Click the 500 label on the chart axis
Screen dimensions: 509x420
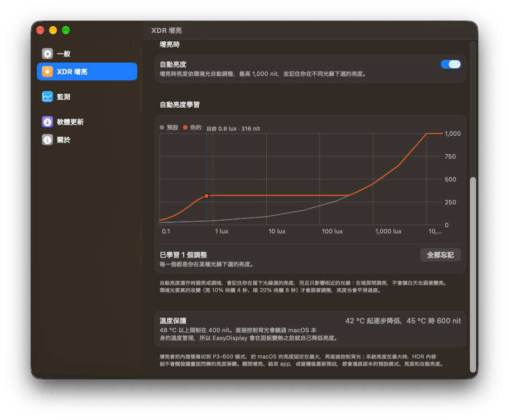[450, 179]
